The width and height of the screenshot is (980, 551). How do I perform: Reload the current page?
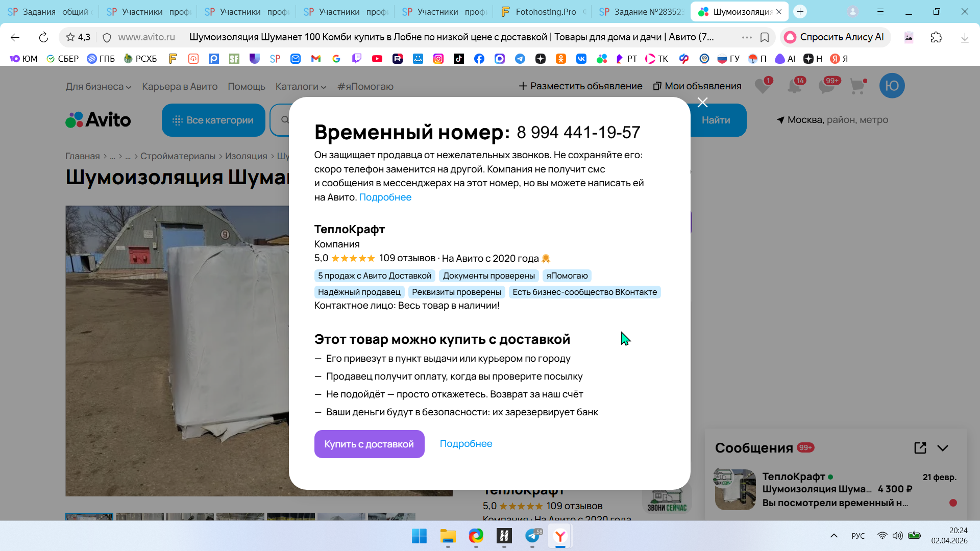(43, 37)
